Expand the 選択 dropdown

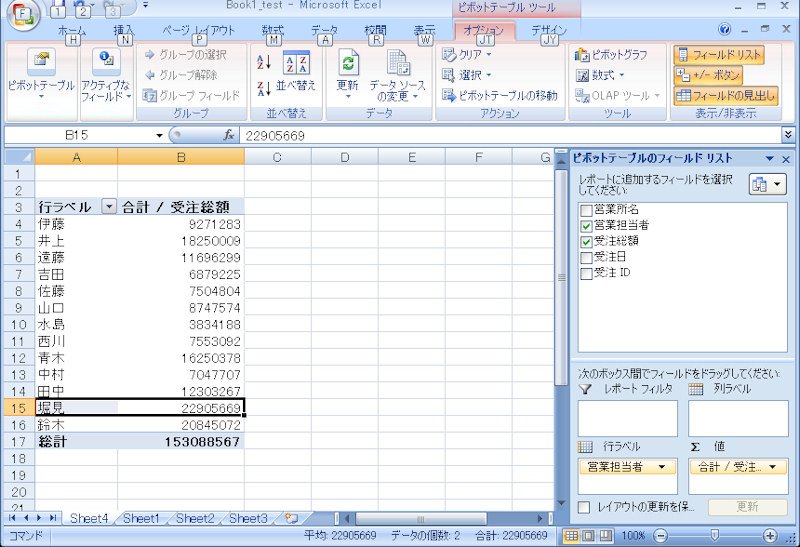488,75
